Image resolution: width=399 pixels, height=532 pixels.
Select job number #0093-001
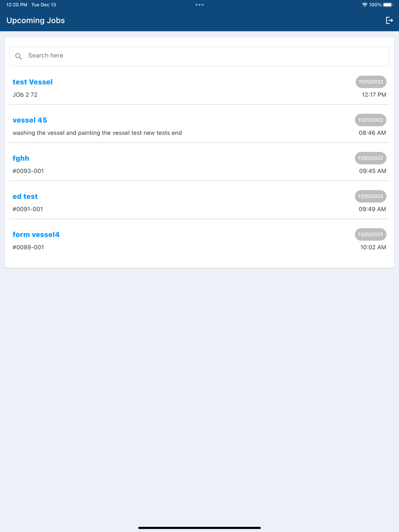click(28, 171)
